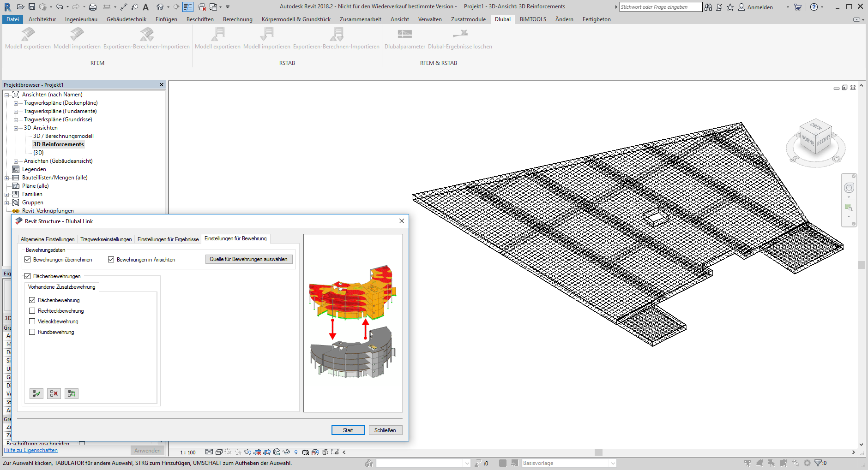Click the zoom region icon on navigation bar
Screen dimensions: 868x470
(849, 207)
